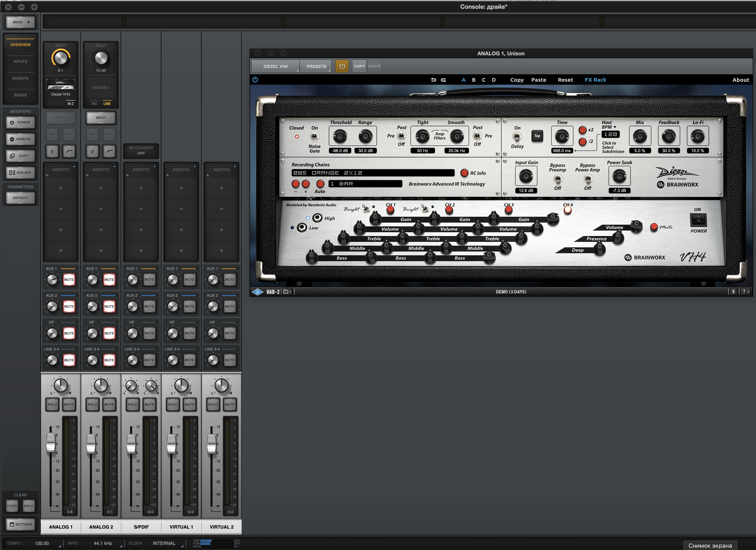Viewport: 756px width, 550px height.
Task: Flip the amp POWER rocker switch
Action: 698,220
